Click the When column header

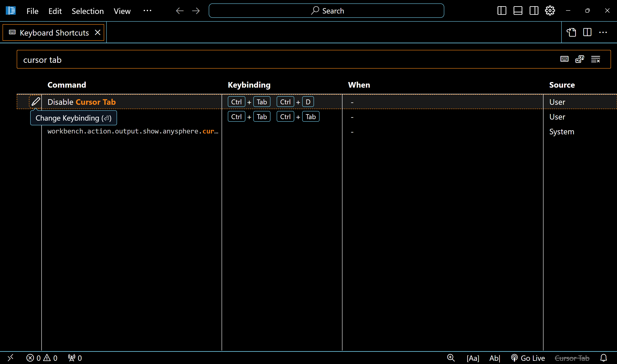(x=359, y=85)
